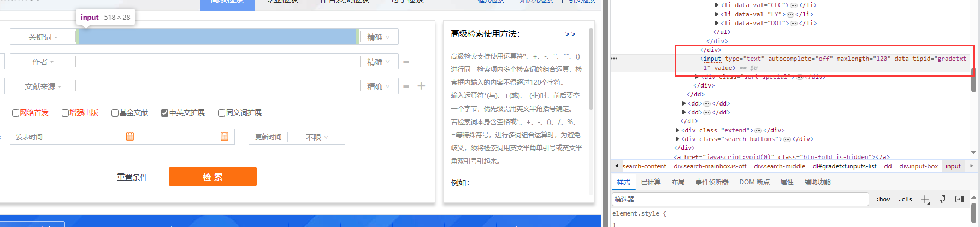Enable 同义词扩展 checkbox
Viewport: 980px width, 227px height.
coord(221,113)
